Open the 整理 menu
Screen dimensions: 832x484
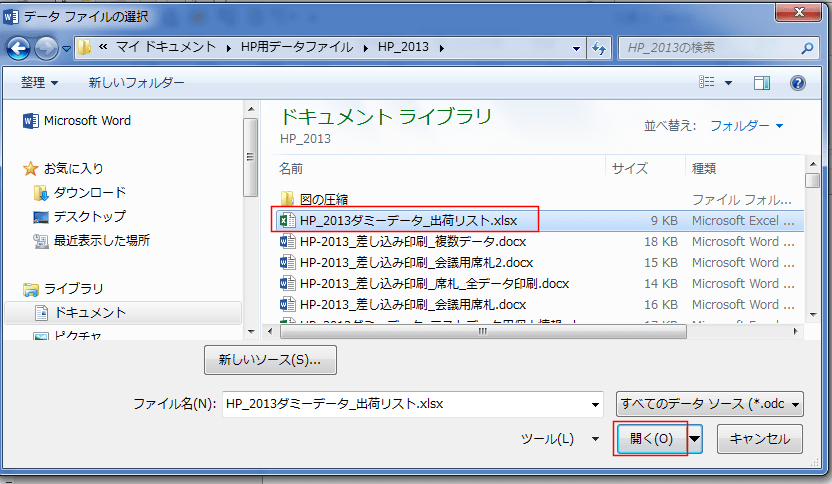40,83
